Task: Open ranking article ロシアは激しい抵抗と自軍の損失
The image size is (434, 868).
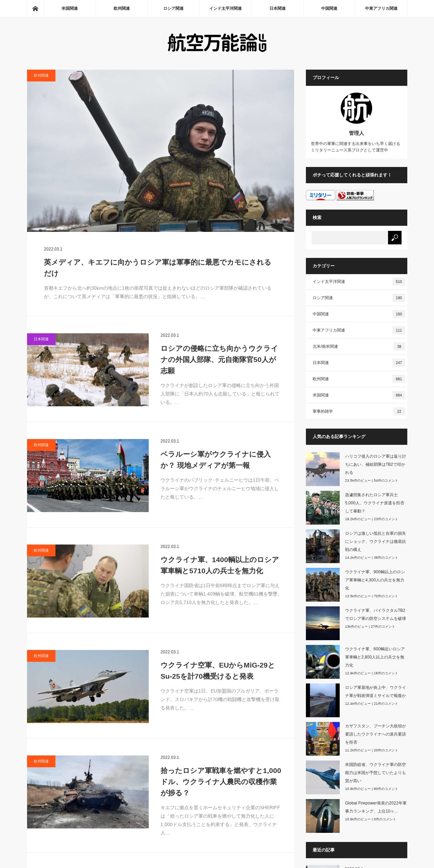Action: (x=375, y=541)
